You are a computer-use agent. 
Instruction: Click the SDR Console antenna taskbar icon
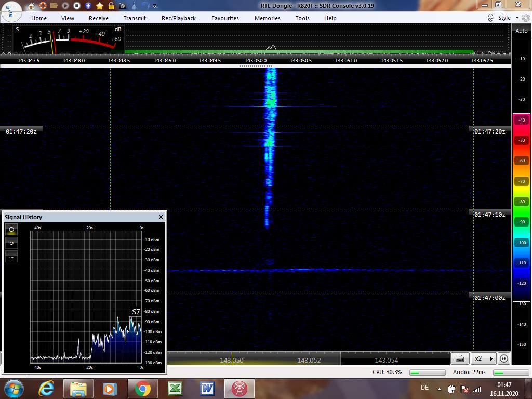click(239, 389)
